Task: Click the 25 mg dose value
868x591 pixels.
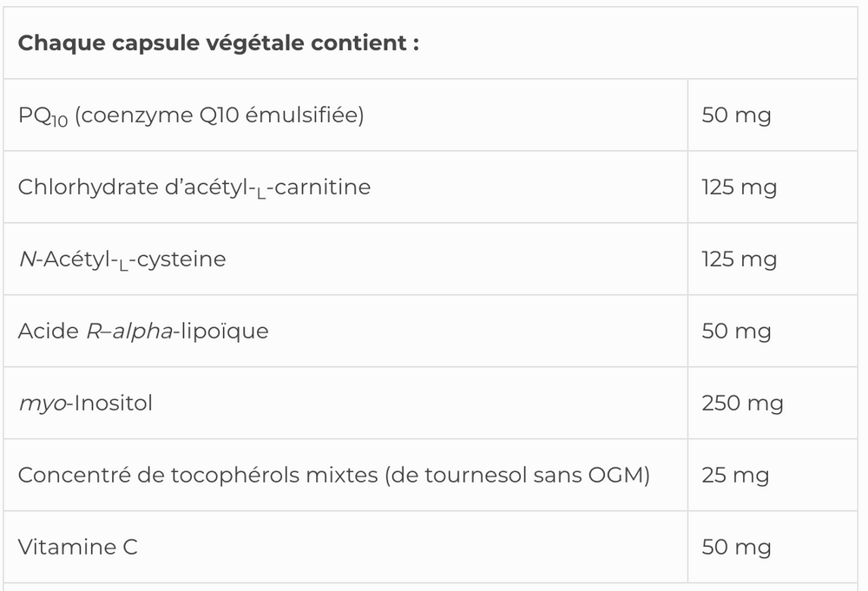Action: (x=736, y=475)
